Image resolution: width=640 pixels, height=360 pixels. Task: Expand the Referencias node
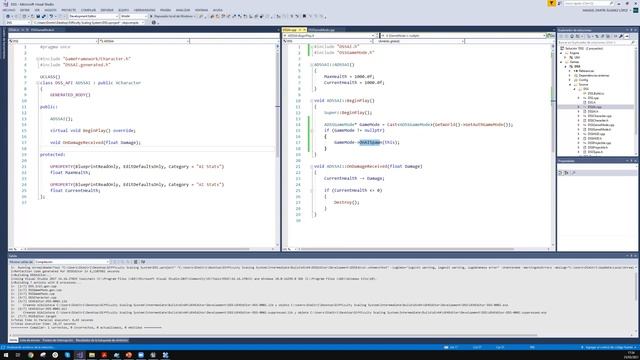(x=570, y=71)
